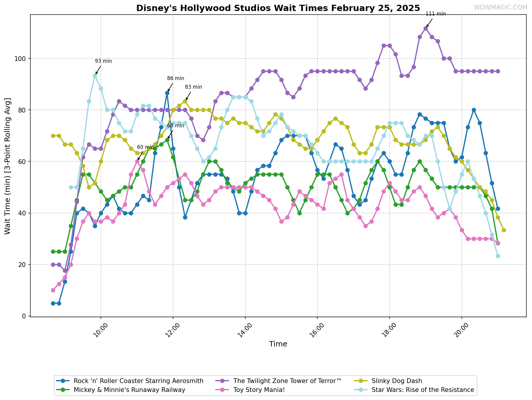Select the Rock 'n' Roller Coaster legend entry
This screenshot has height=400, width=532.
tap(130, 381)
